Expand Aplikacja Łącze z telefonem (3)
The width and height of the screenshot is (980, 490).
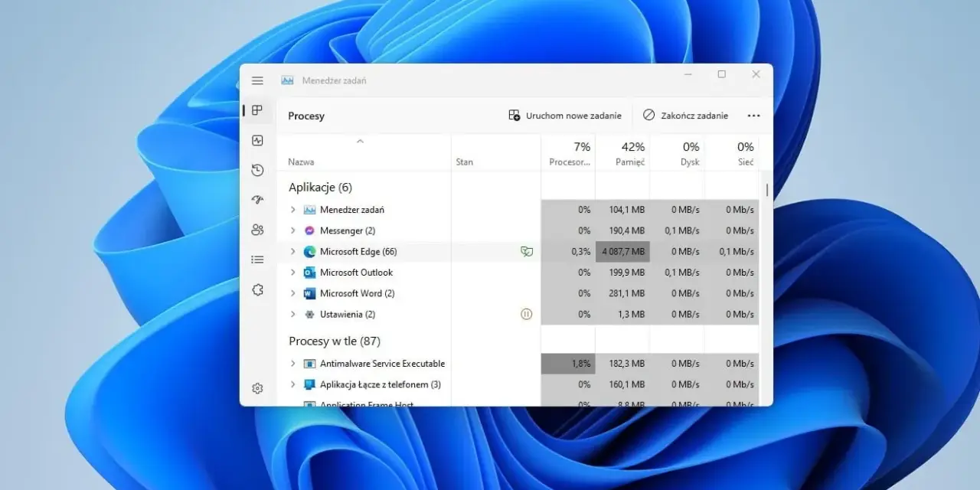pyautogui.click(x=292, y=384)
